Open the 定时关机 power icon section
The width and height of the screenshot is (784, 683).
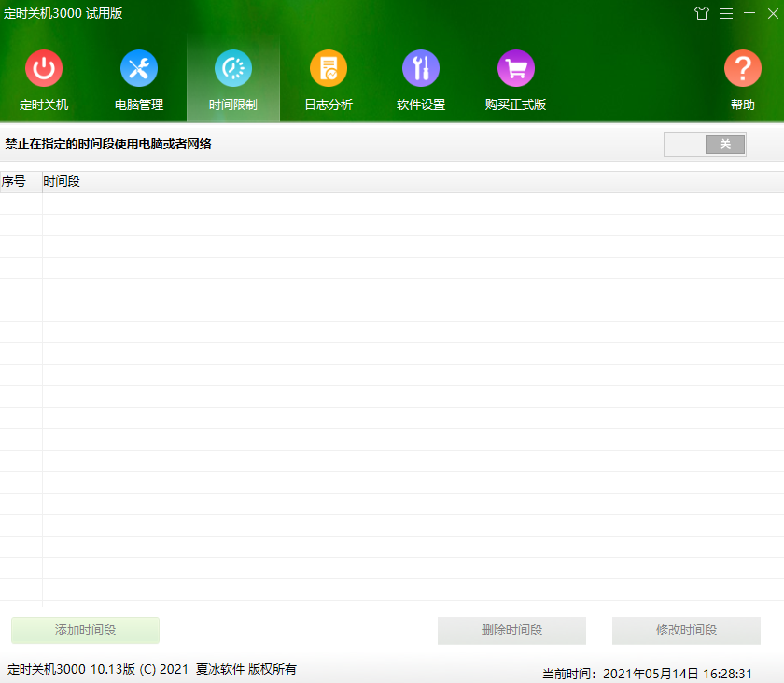pos(44,69)
